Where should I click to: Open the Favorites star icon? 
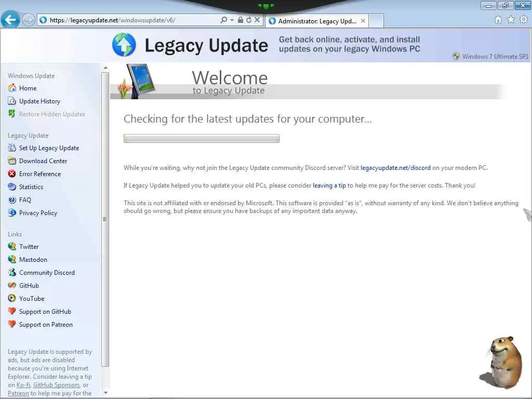coord(511,20)
